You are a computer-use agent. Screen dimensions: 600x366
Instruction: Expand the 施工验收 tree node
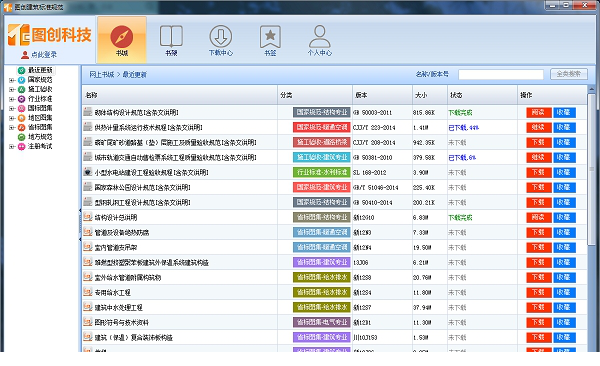[11, 90]
